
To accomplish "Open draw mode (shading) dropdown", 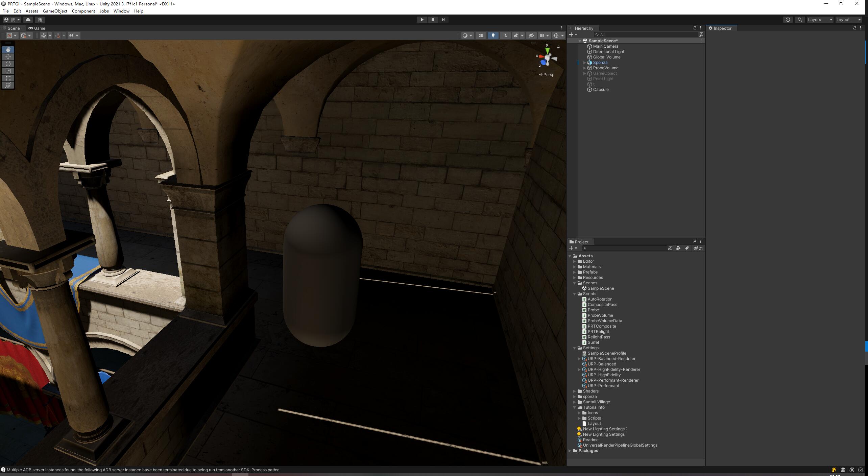I will (467, 35).
